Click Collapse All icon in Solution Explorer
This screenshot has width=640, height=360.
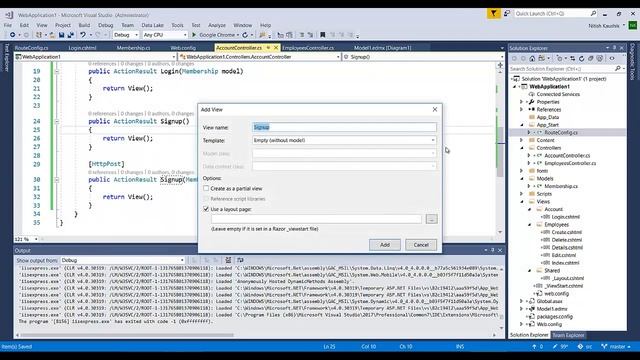(591, 58)
